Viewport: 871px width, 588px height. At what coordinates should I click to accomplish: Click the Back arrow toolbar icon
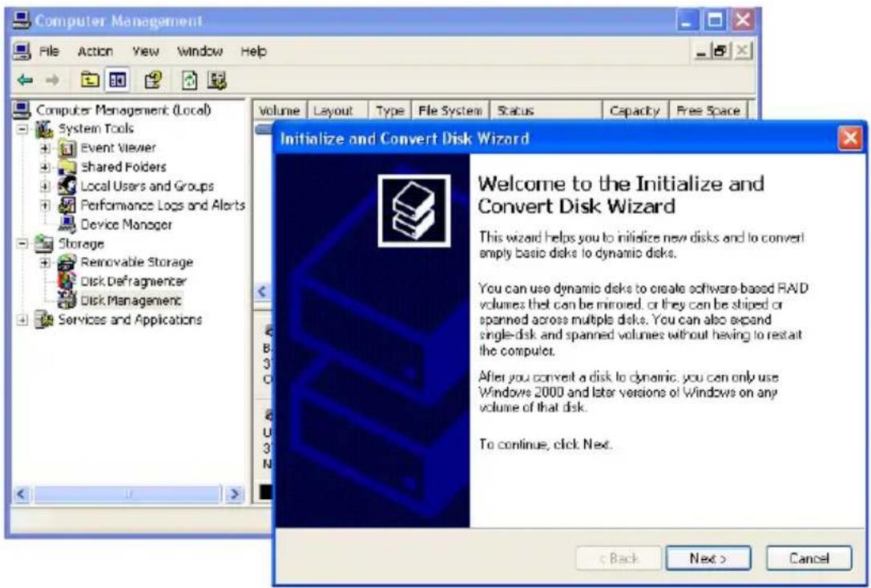(25, 81)
